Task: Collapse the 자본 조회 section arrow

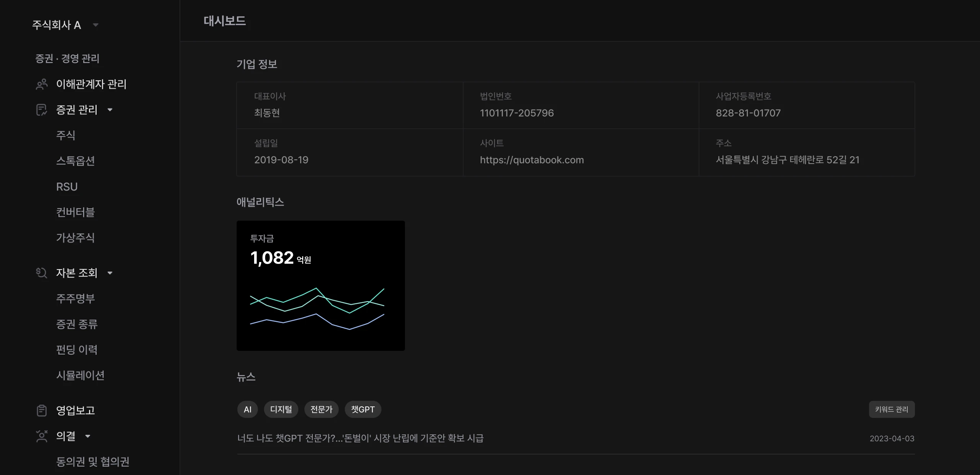Action: pos(110,273)
